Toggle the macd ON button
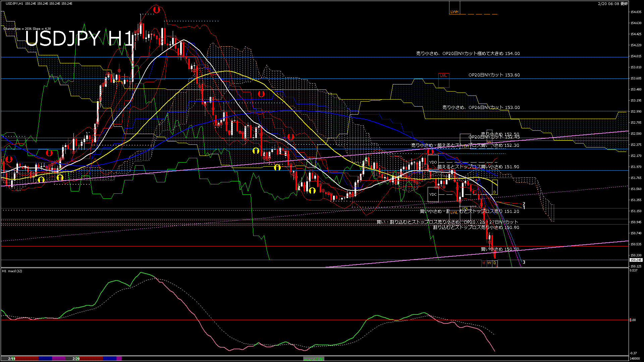This screenshot has width=644, height=362. click(x=314, y=359)
